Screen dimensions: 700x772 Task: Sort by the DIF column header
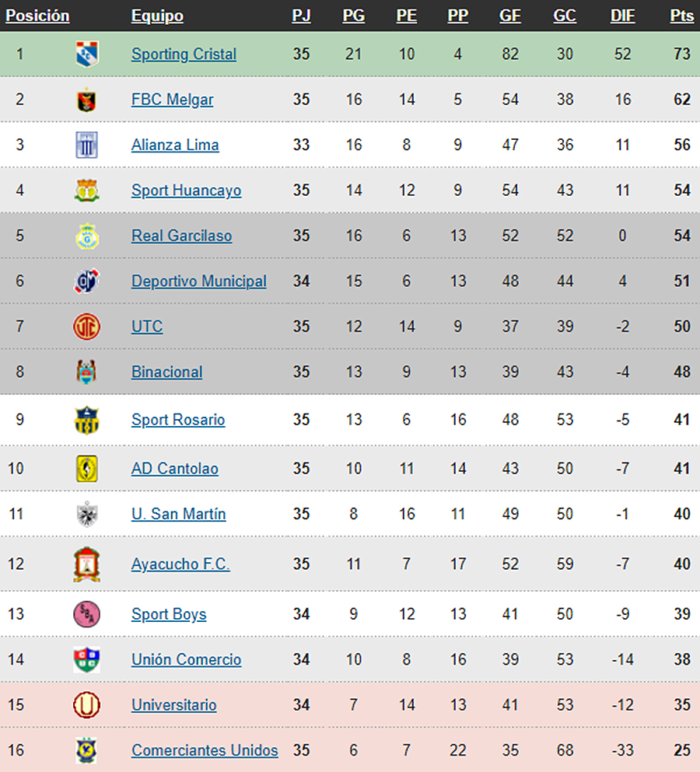622,16
